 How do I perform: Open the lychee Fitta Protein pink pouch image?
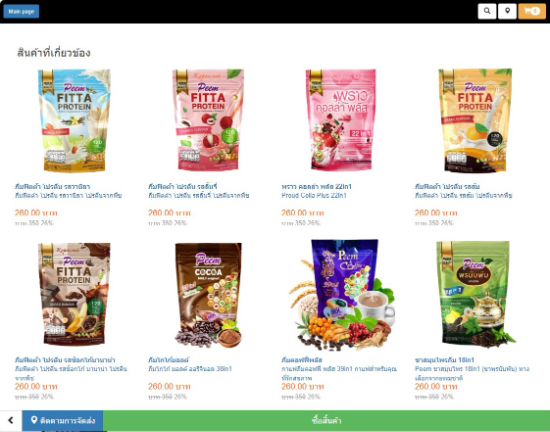coord(208,120)
